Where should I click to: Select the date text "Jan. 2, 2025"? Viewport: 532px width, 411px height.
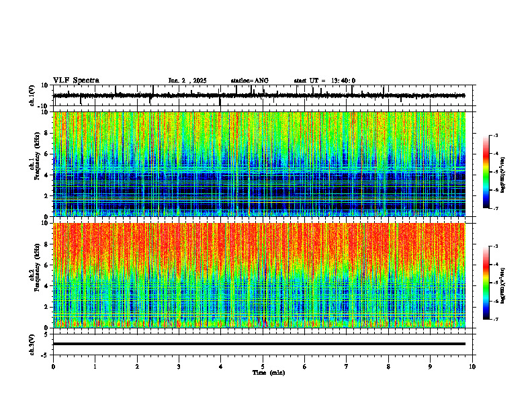[187, 81]
